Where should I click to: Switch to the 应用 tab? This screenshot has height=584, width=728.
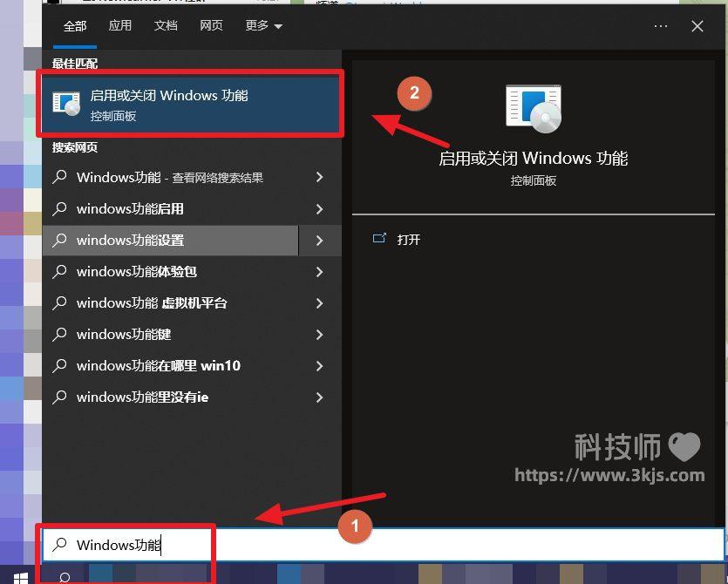pyautogui.click(x=119, y=25)
